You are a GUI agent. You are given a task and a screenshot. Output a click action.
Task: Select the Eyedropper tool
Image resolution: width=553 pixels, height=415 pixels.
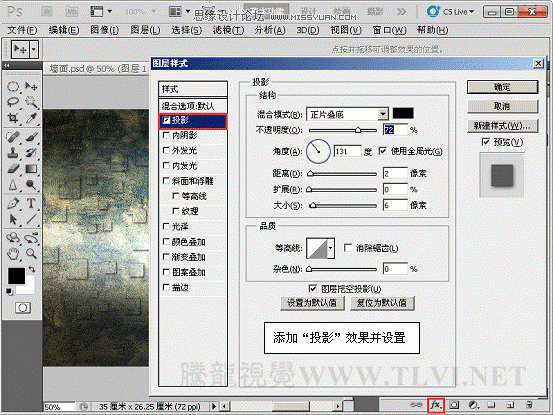point(31,118)
